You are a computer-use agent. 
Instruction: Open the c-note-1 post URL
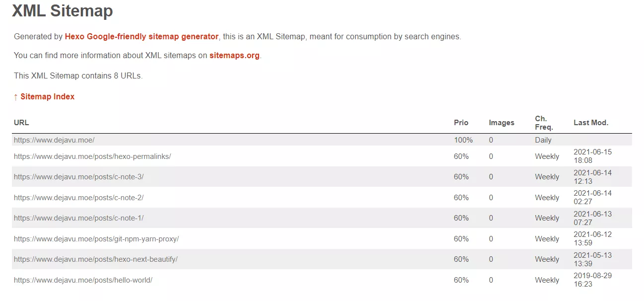[78, 218]
